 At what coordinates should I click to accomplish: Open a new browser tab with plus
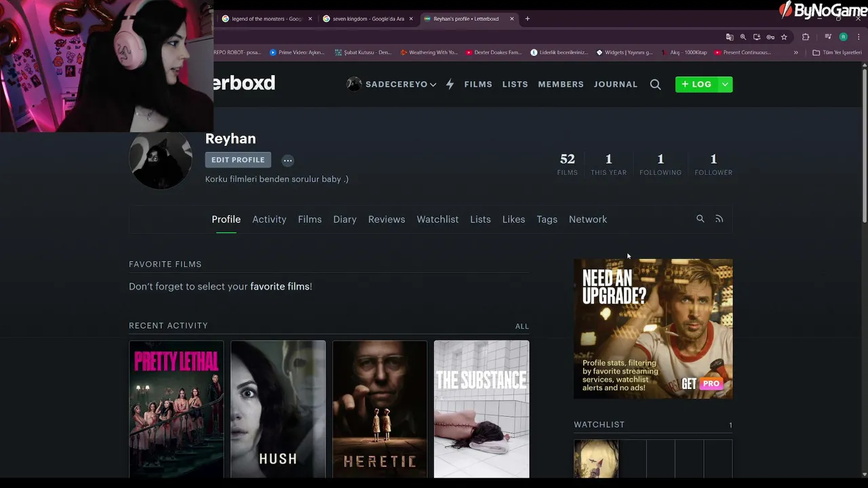tap(528, 18)
